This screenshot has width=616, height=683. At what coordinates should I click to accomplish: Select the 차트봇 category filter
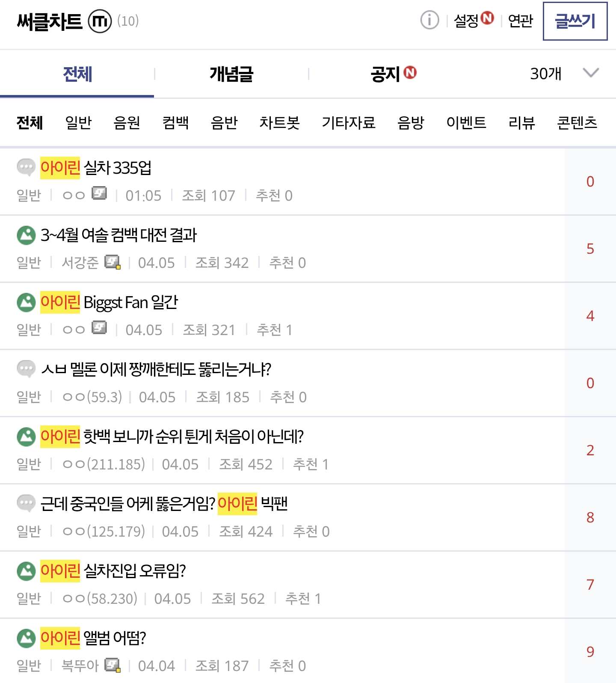[x=279, y=123]
